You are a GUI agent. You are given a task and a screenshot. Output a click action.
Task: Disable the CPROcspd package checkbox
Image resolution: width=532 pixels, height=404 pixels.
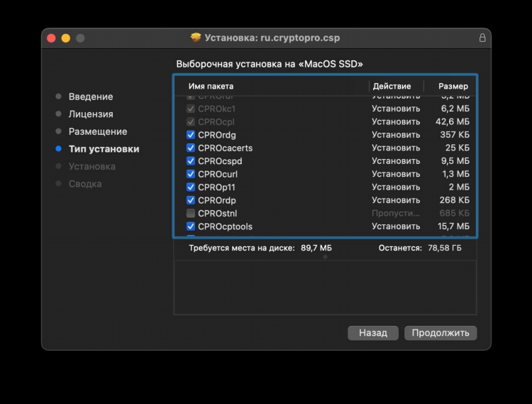click(x=191, y=161)
